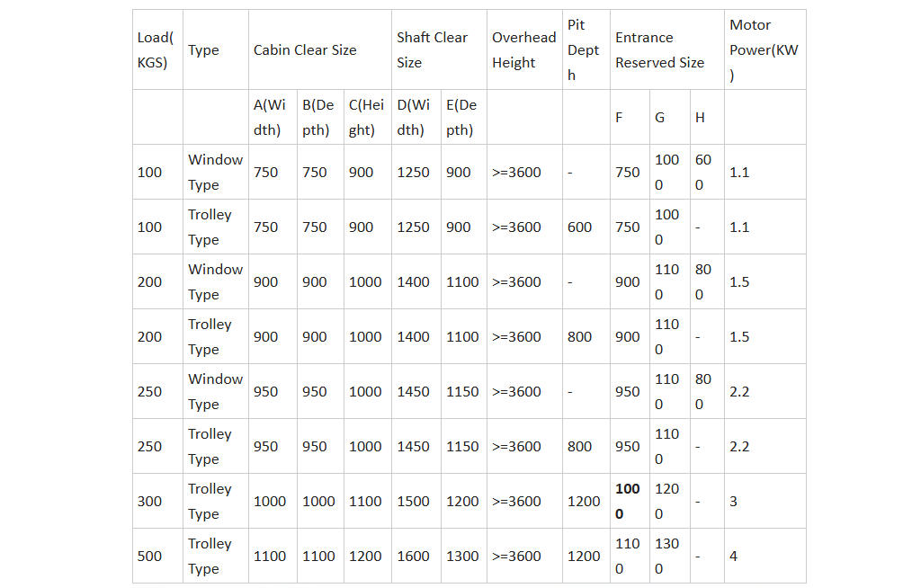Screen dimensions: 903x588
Task: Select shaft width value "1500"
Action: 414,502
